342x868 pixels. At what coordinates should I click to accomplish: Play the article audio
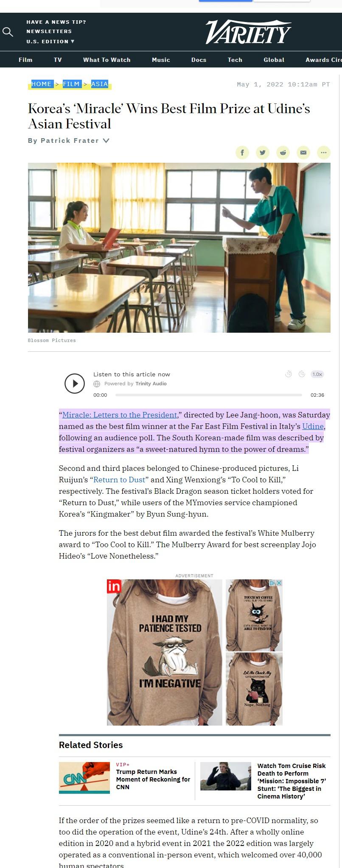click(x=75, y=384)
